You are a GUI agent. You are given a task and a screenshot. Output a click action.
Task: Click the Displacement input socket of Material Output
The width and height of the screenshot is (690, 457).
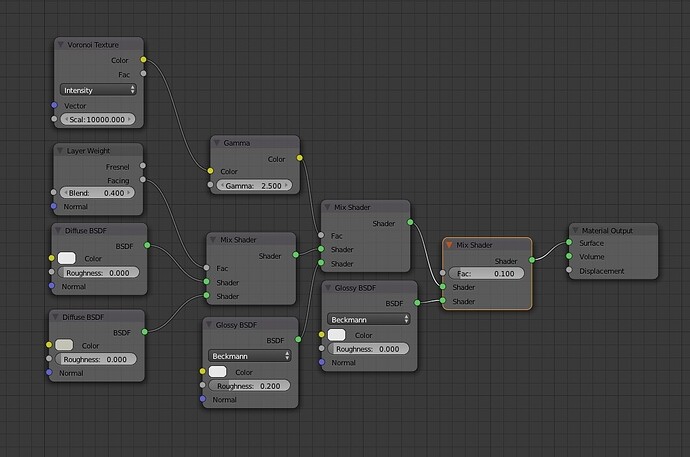[x=569, y=270]
